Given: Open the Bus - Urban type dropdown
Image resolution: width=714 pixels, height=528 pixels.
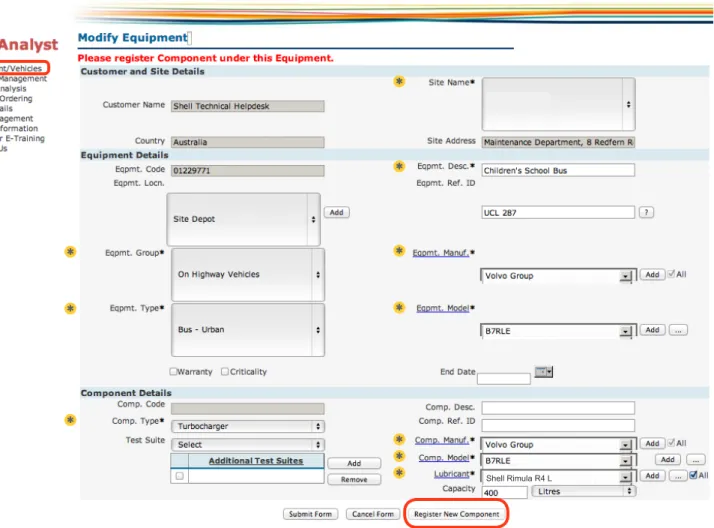Looking at the screenshot, I should [248, 330].
